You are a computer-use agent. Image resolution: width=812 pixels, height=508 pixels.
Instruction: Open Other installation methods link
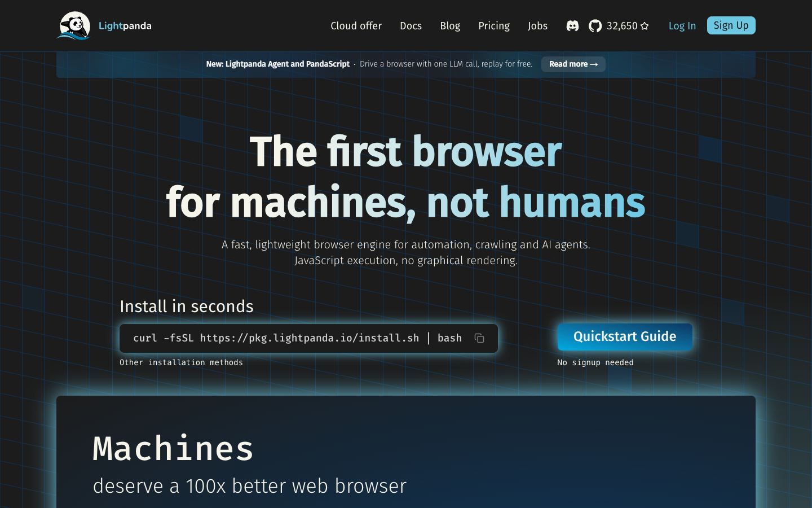[181, 362]
